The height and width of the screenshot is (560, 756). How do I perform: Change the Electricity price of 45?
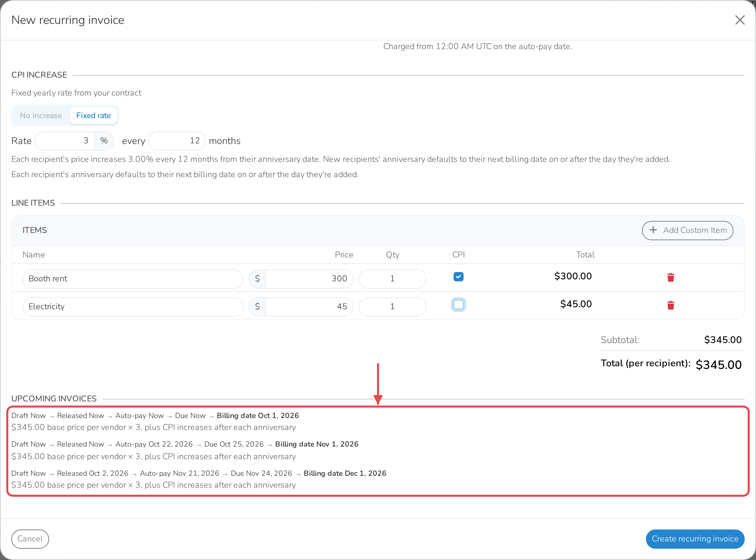[309, 307]
